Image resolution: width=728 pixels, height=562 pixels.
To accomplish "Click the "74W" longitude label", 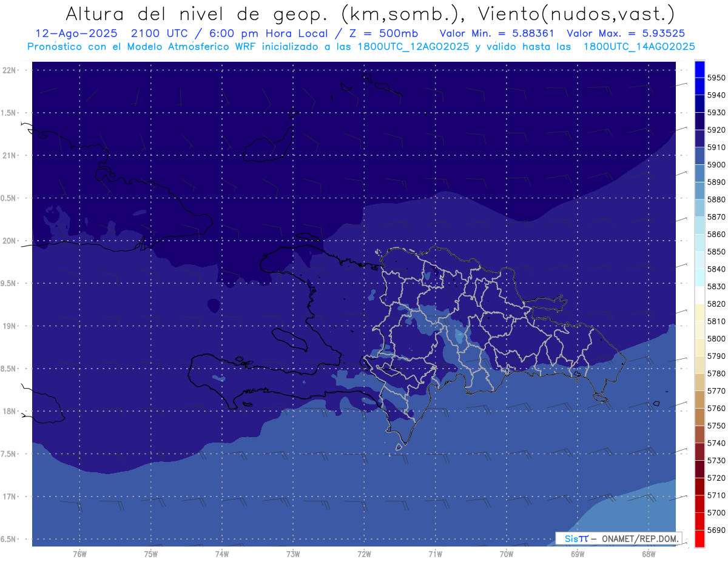I will 221,554.
